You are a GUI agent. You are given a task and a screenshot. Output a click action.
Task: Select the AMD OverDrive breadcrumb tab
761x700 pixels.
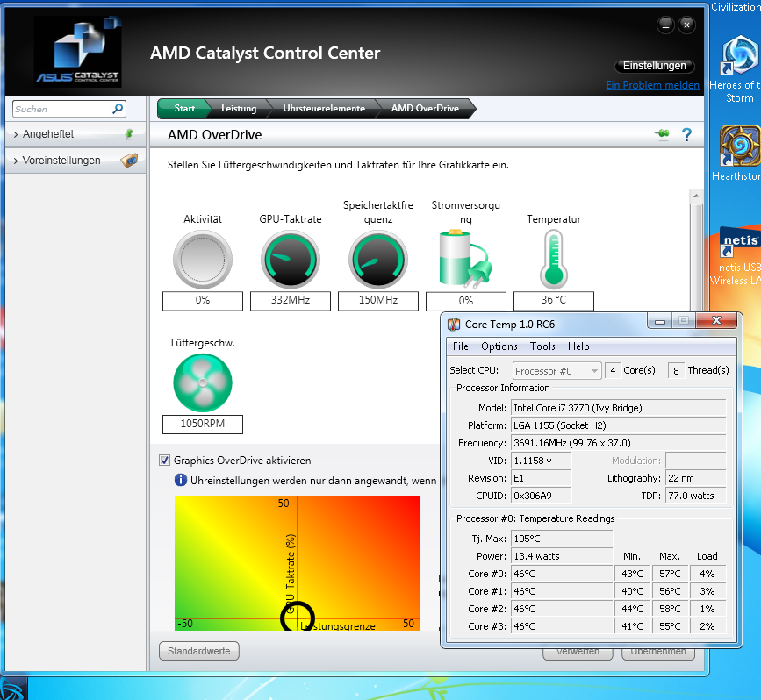pos(425,108)
